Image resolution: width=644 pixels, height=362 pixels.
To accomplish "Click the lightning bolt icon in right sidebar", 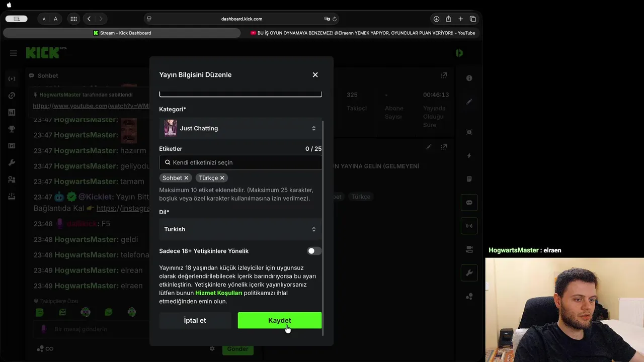I will click(469, 155).
